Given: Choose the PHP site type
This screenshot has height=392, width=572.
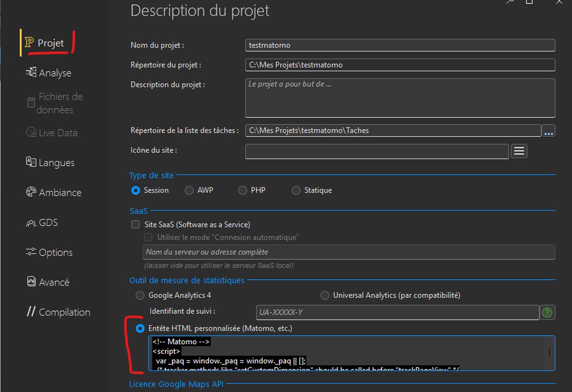Looking at the screenshot, I should pyautogui.click(x=243, y=191).
